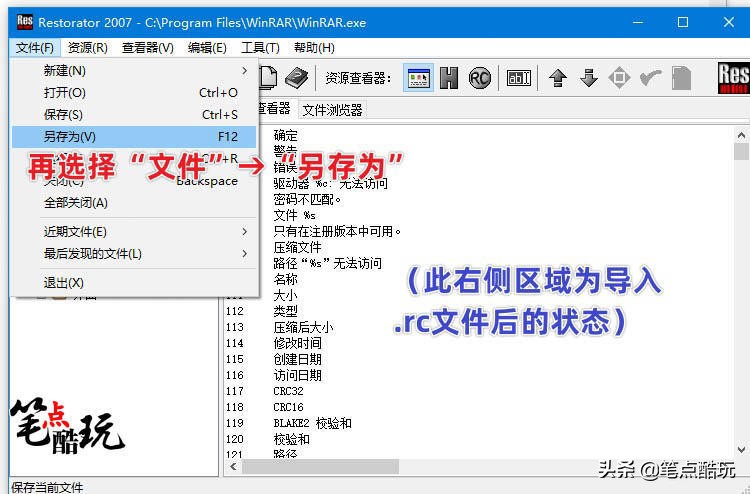Select string row 115 创建日期
Viewport: 750px width, 494px height.
point(274,359)
